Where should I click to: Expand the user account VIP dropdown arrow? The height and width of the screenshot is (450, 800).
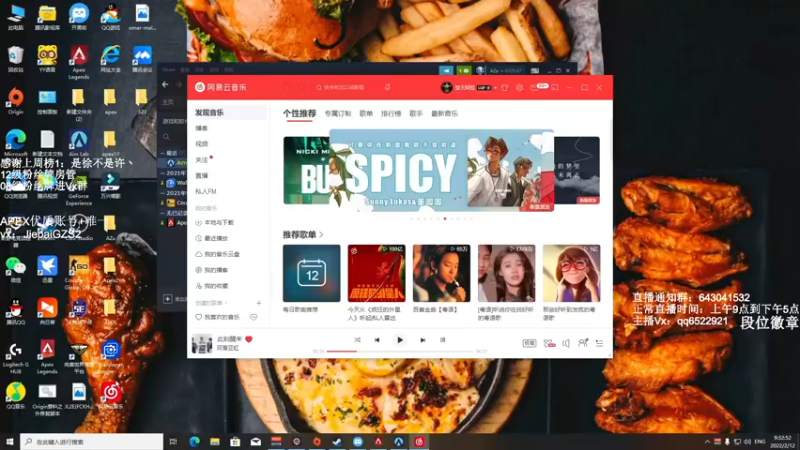pyautogui.click(x=495, y=88)
